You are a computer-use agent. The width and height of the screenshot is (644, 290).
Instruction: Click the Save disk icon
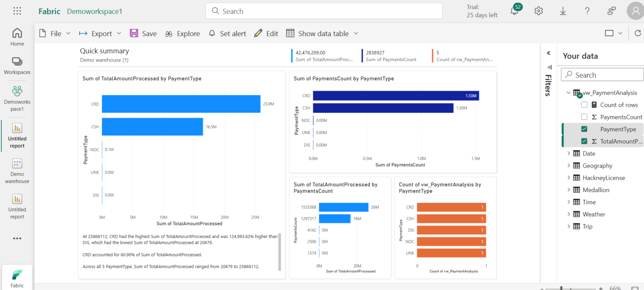[x=134, y=34]
